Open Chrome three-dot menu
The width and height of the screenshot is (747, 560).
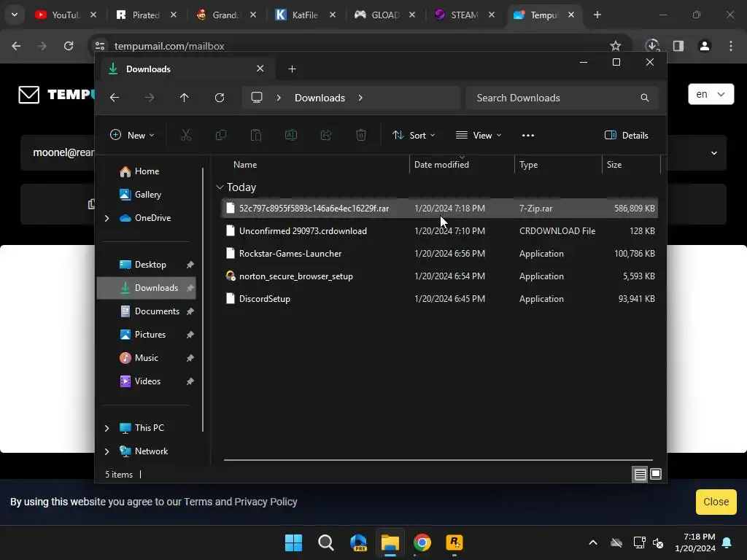731,46
